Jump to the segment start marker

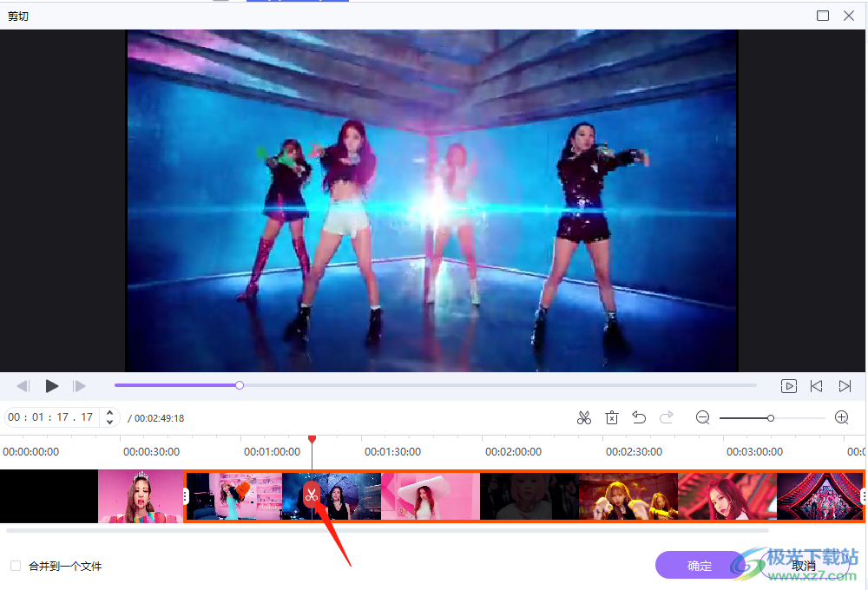click(816, 386)
